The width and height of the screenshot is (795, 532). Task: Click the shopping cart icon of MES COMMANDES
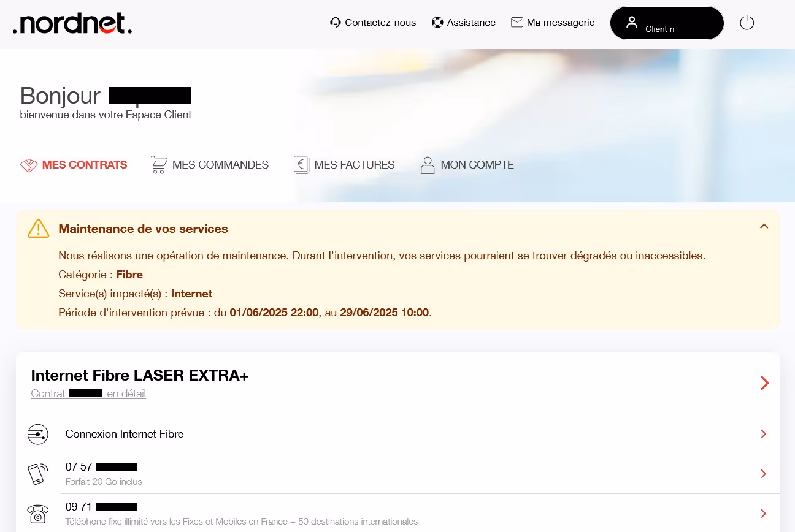coord(159,165)
